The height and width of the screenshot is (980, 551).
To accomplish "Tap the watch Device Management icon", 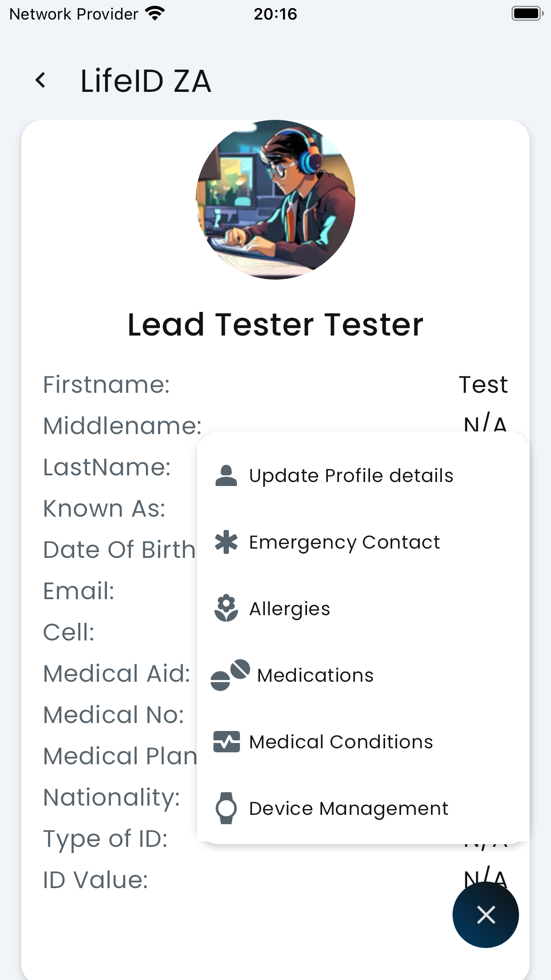I will pos(226,808).
